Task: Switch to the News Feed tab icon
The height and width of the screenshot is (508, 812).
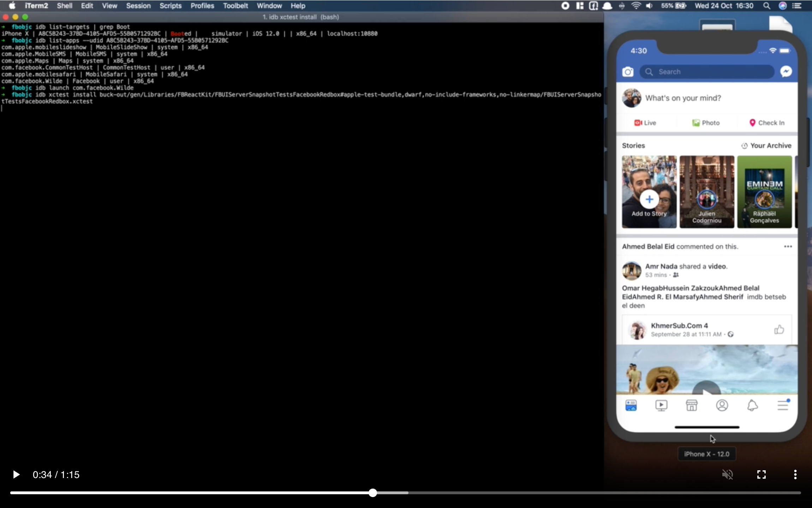Action: click(x=631, y=406)
